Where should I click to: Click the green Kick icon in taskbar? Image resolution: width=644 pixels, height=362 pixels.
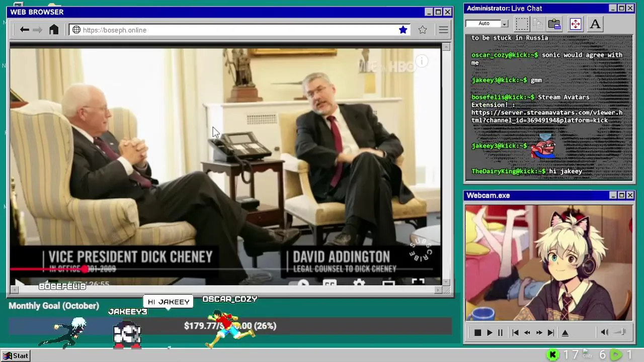point(552,355)
